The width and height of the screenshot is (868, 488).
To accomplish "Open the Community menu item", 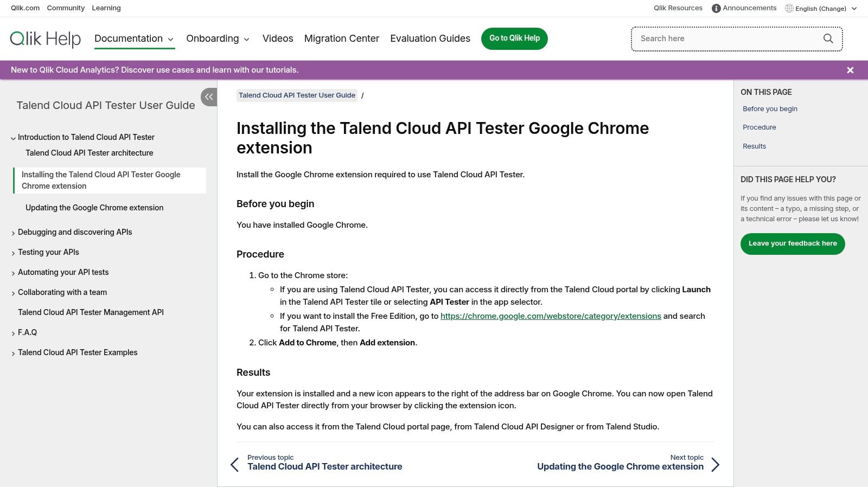I will point(66,8).
